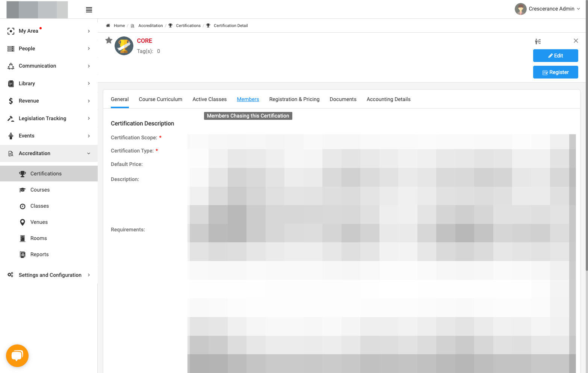
Task: Favorite CORE certification with star icon
Action: pyautogui.click(x=109, y=40)
